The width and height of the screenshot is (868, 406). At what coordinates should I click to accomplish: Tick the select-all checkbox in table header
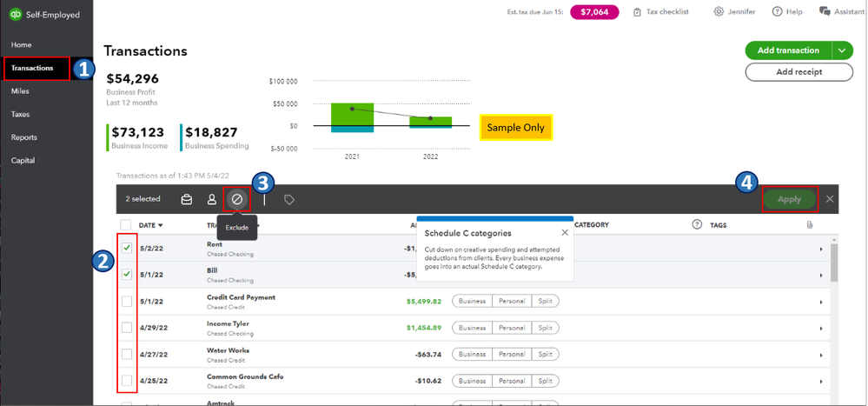126,225
